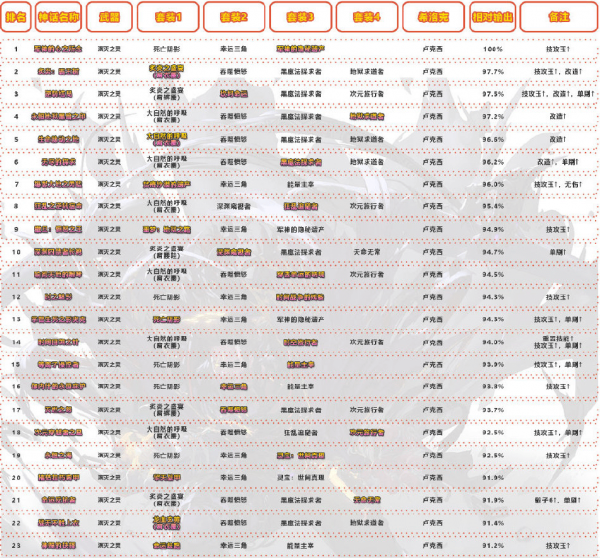Select the 96.0% output value
The image size is (600, 558).
pyautogui.click(x=493, y=184)
